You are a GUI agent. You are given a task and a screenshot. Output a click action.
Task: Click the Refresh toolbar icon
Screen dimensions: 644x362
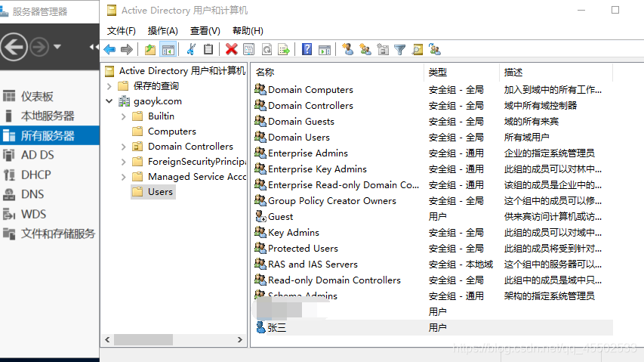tap(267, 50)
